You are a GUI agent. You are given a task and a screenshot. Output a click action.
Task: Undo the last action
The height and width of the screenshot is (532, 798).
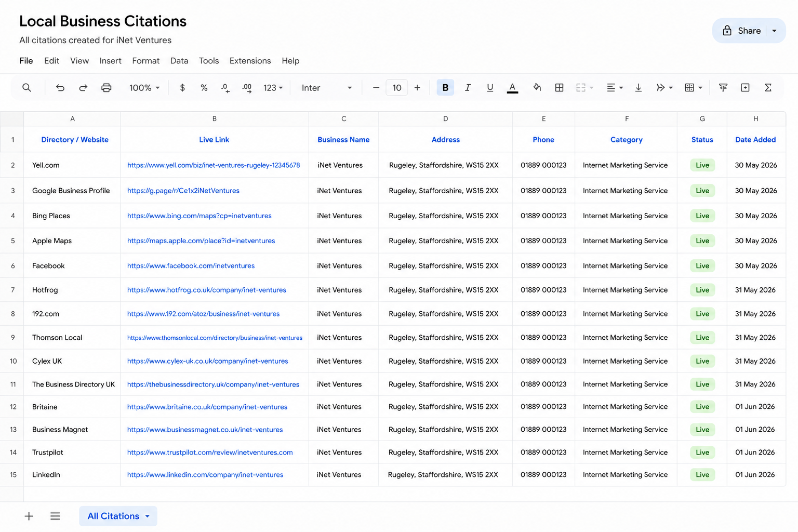point(60,88)
